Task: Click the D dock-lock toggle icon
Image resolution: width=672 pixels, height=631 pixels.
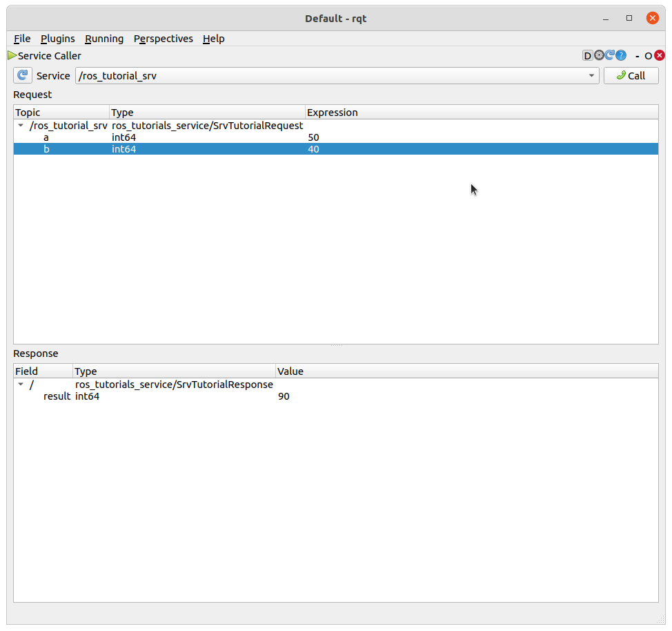Action: [588, 55]
